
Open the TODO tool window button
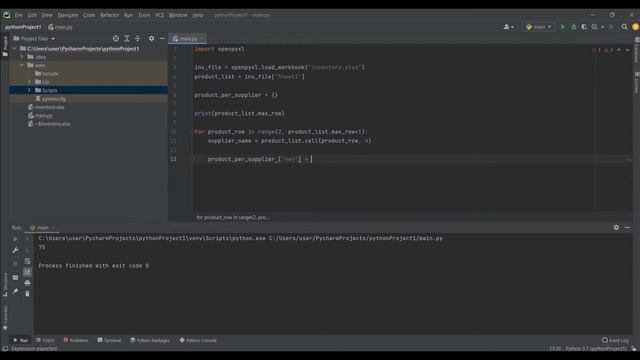point(45,340)
